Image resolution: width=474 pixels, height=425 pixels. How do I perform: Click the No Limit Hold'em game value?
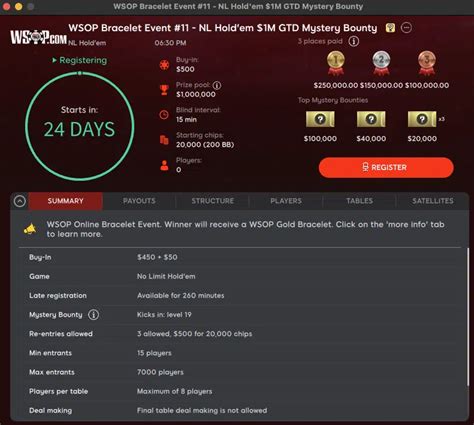click(x=166, y=276)
